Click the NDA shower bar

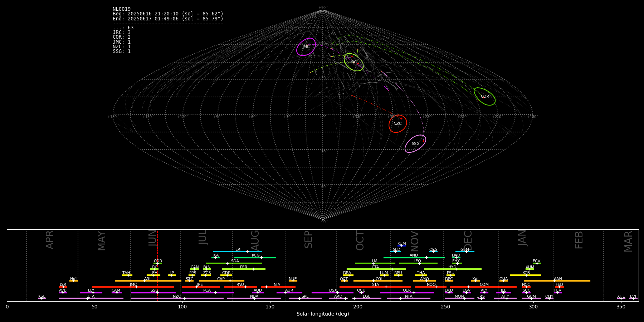254,298
